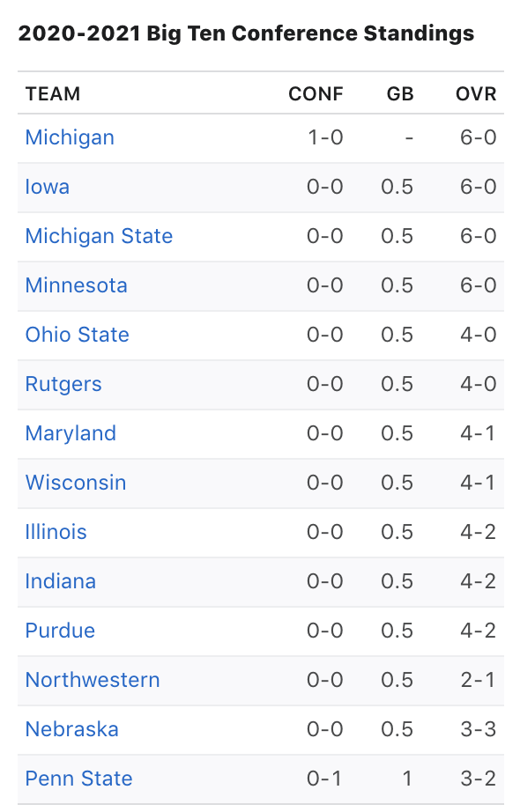Click the Indiana team link
This screenshot has height=812, width=520.
[61, 581]
